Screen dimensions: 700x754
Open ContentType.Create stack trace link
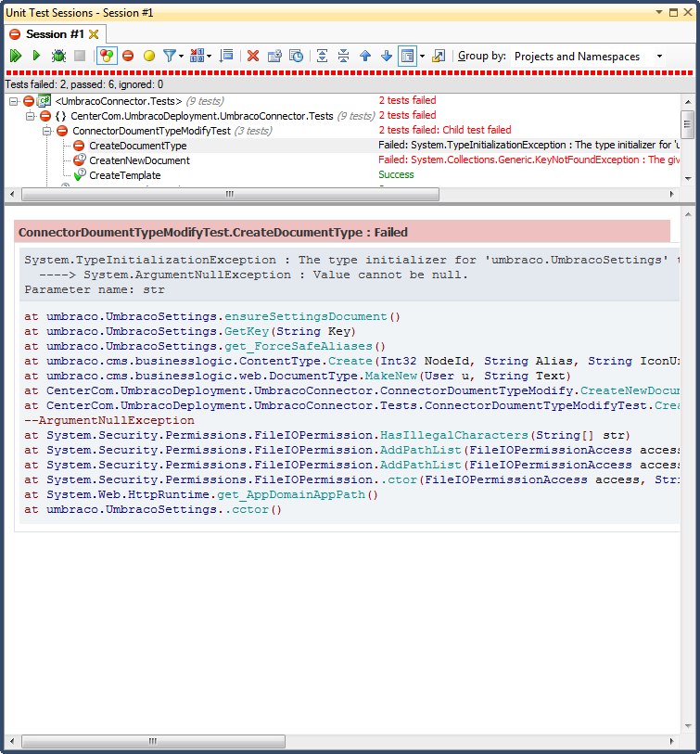(350, 361)
